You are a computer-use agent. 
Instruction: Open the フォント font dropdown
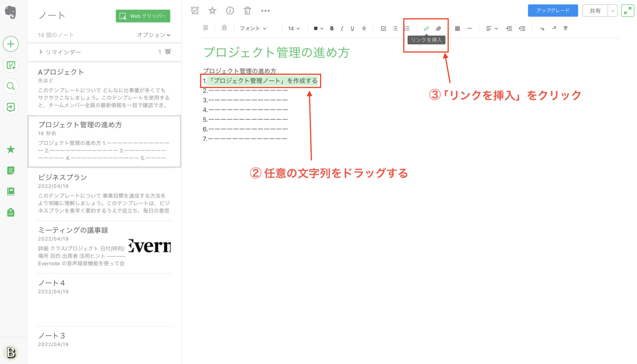253,29
